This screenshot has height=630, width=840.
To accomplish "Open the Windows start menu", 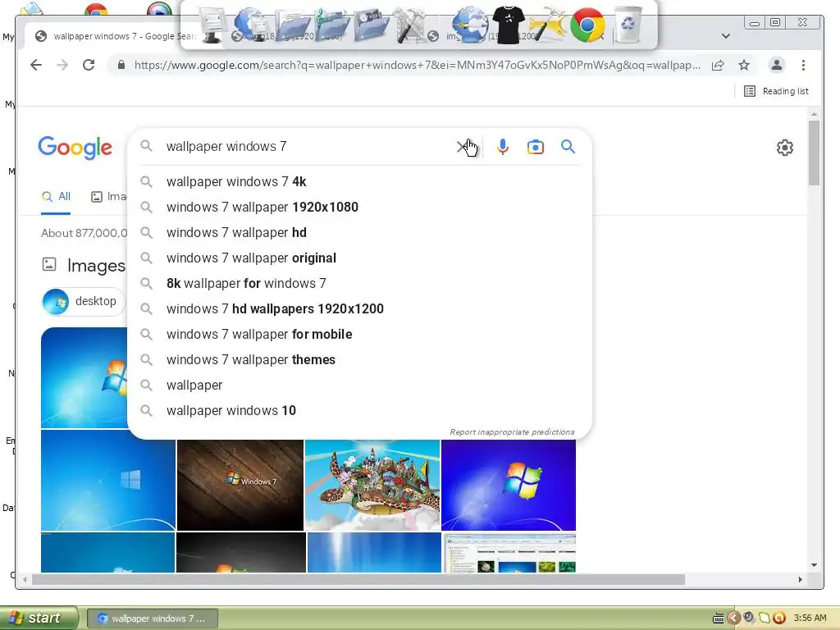I will click(39, 619).
